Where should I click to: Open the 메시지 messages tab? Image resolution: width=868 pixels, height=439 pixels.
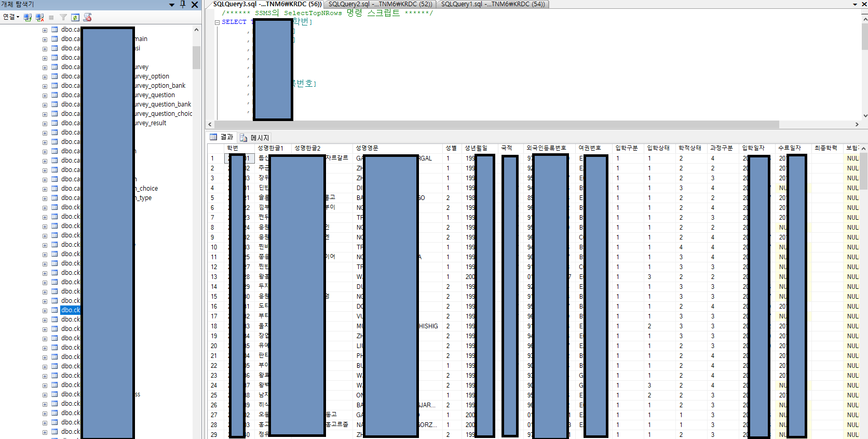pyautogui.click(x=254, y=138)
